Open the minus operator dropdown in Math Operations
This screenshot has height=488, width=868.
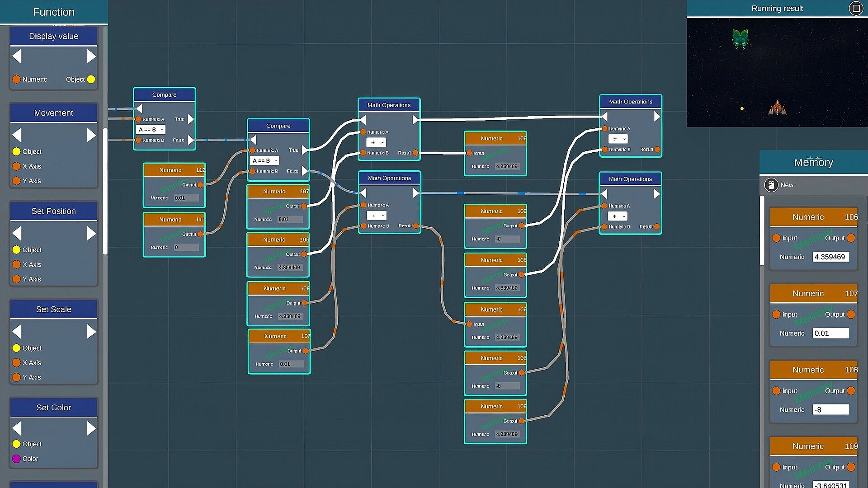tap(376, 216)
